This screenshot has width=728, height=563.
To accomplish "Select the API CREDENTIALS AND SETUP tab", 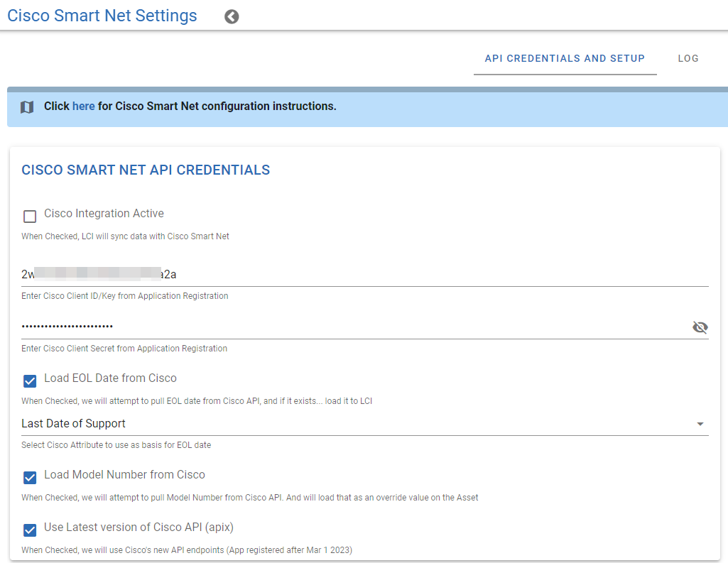I will click(x=565, y=58).
